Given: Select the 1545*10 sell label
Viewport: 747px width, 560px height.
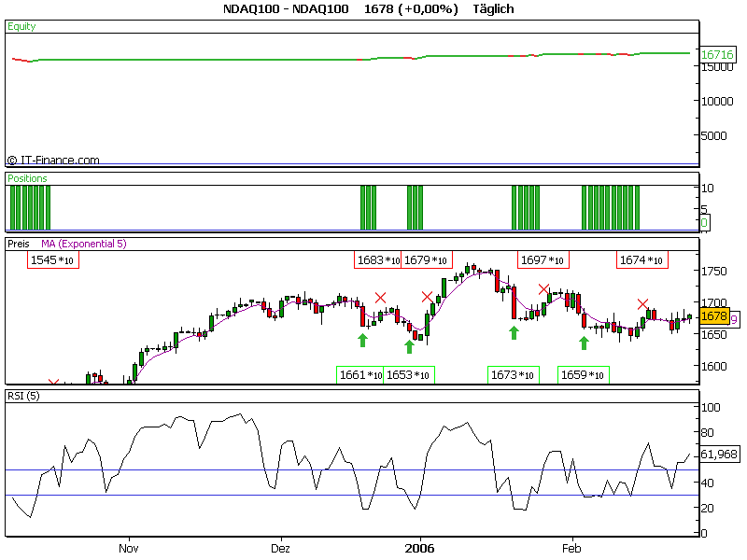Looking at the screenshot, I should [53, 260].
